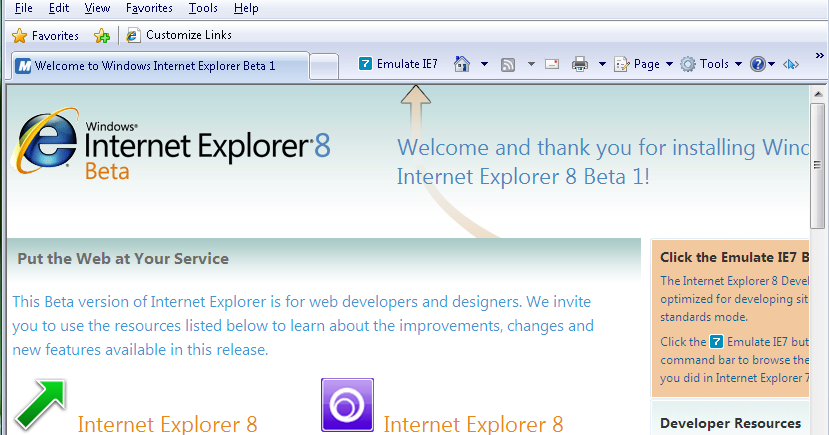Expand the Home button dropdown arrow

tap(484, 64)
